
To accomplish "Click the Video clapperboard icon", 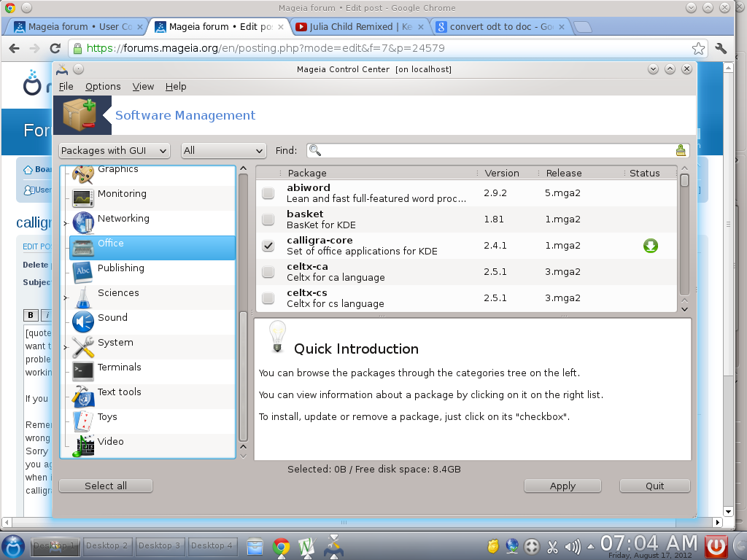I will [x=83, y=446].
